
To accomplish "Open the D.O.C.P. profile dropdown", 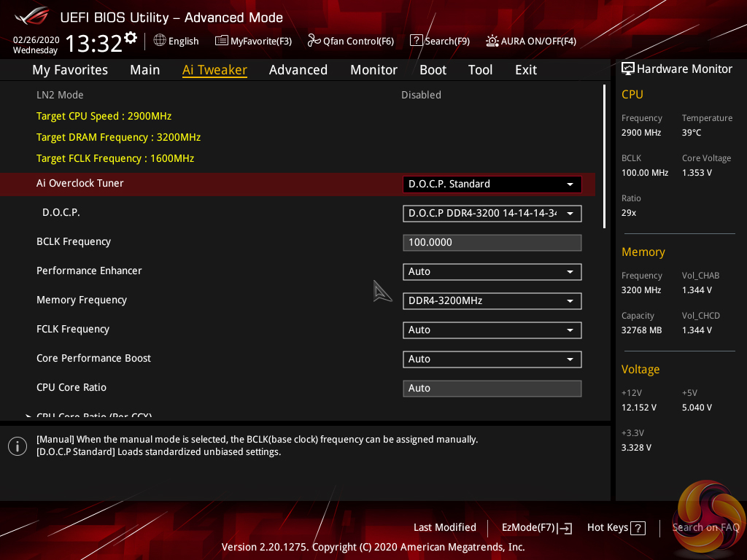I will 492,214.
